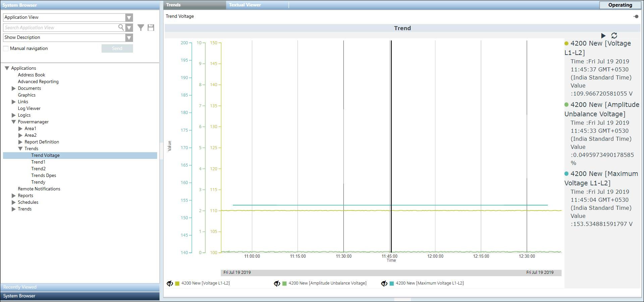Image resolution: width=644 pixels, height=302 pixels.
Task: Enable the Manual navigation checkbox
Action: pyautogui.click(x=6, y=49)
